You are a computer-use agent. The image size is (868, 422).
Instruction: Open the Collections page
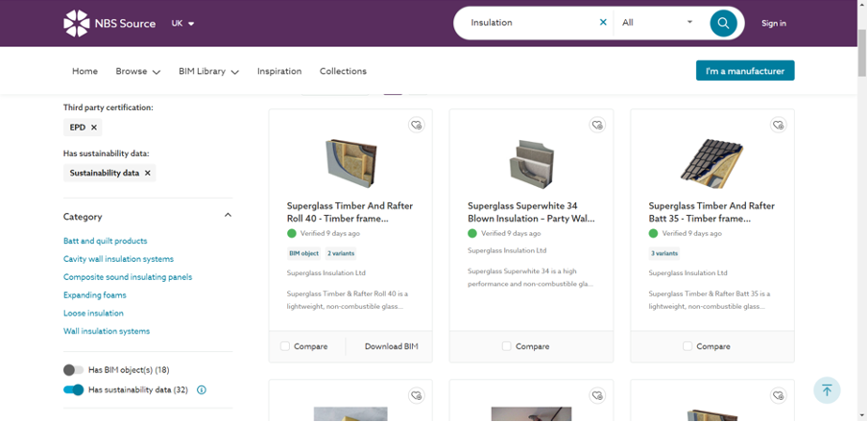tap(343, 71)
